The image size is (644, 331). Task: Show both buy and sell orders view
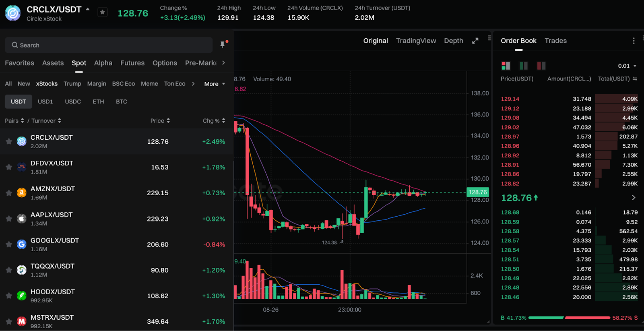click(506, 66)
